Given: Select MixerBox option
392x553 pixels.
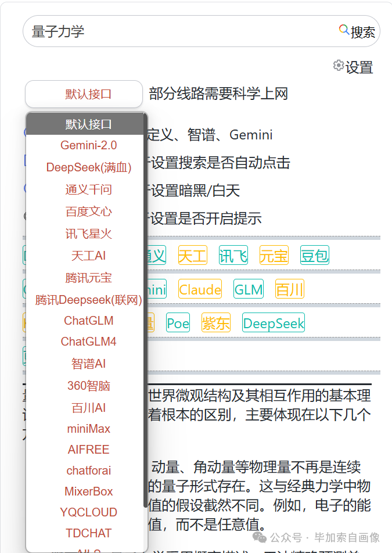Looking at the screenshot, I should (88, 491).
